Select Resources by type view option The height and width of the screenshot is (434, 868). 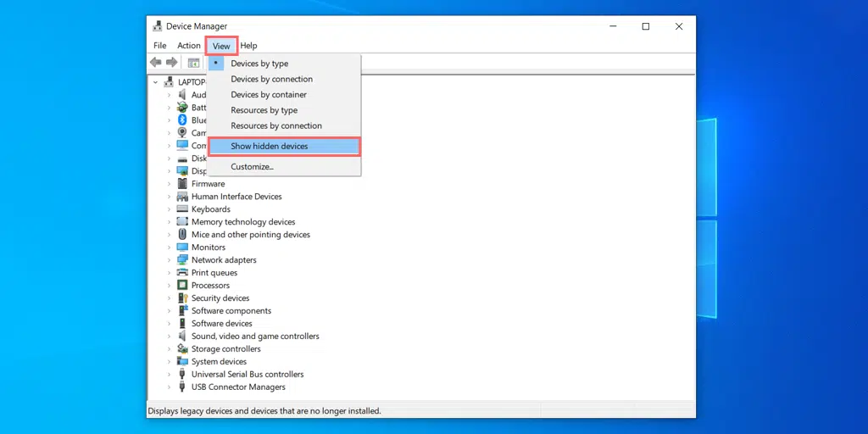pos(284,110)
